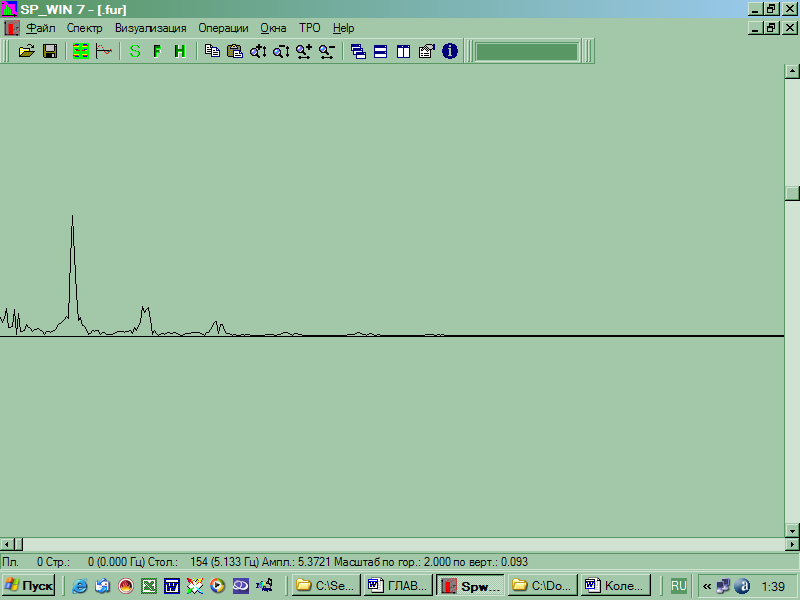Restore the inner document window
Viewport: 800px width, 600px height.
pyautogui.click(x=771, y=28)
